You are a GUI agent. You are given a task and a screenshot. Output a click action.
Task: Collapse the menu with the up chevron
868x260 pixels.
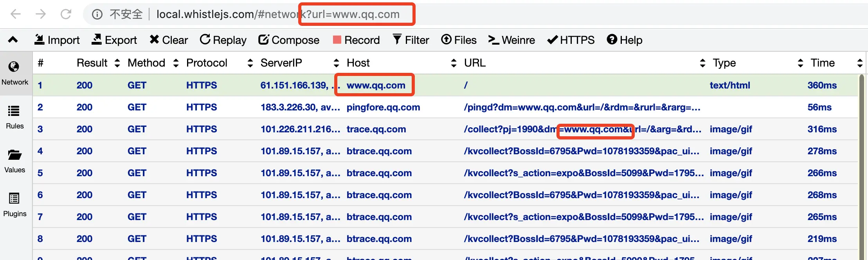[x=13, y=40]
